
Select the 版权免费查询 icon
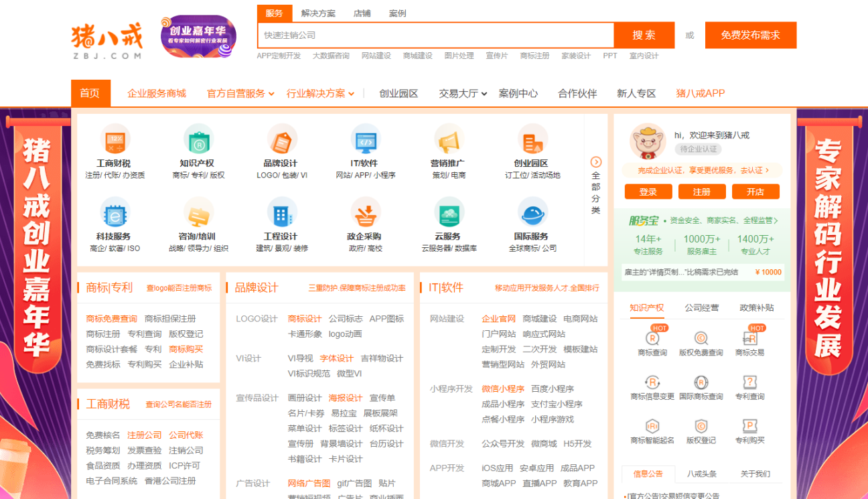pos(701,338)
